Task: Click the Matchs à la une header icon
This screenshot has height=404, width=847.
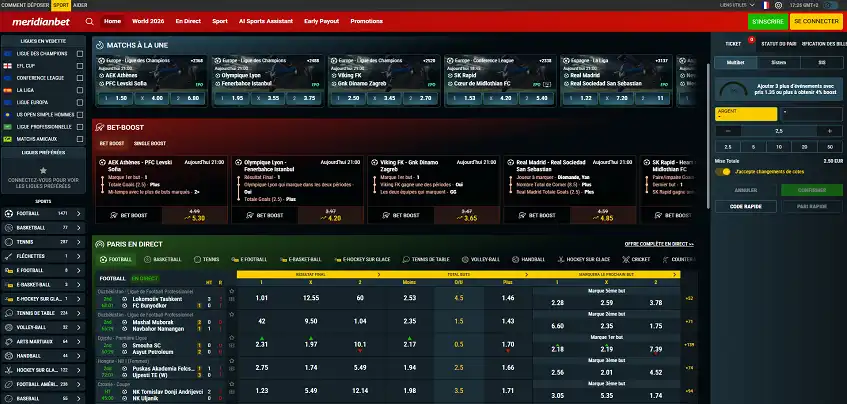Action: tap(99, 45)
